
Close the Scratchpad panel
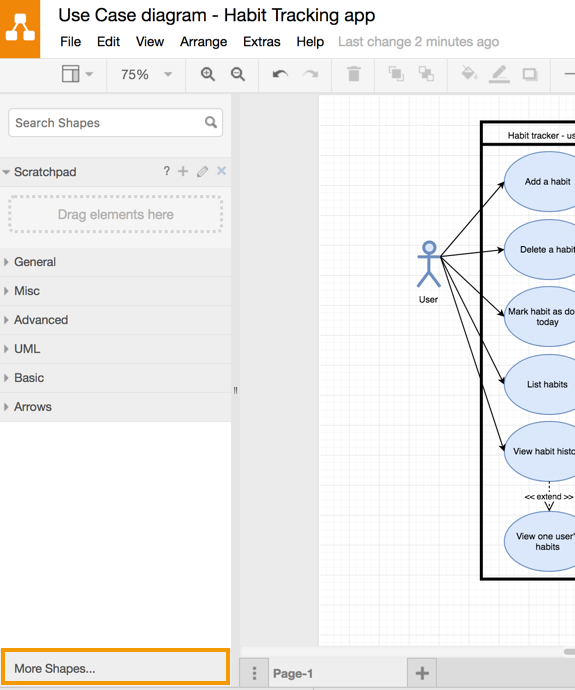click(x=221, y=171)
